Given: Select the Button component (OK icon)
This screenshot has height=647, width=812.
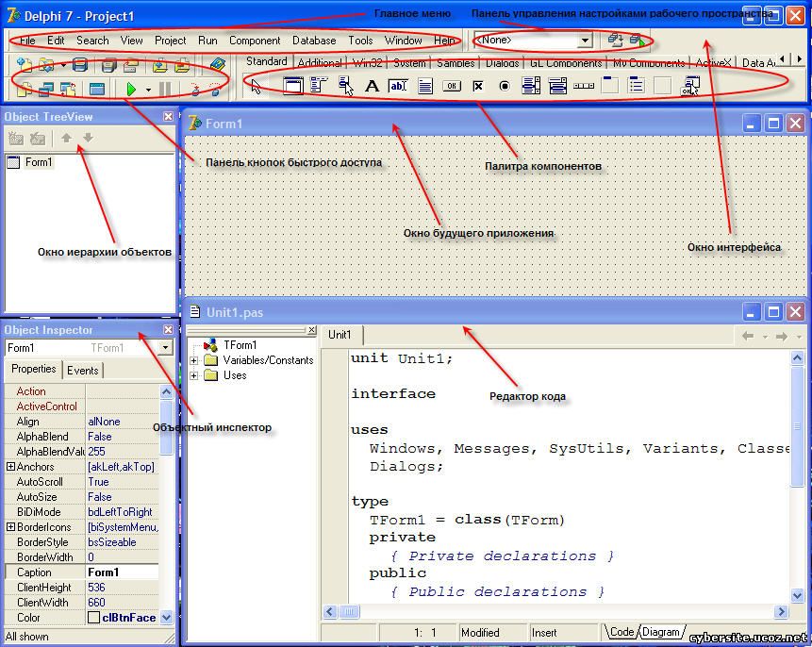Looking at the screenshot, I should (x=452, y=86).
